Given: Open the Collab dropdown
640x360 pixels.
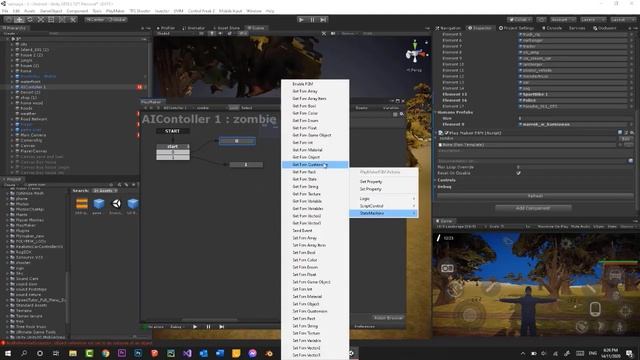Looking at the screenshot, I should pyautogui.click(x=519, y=20).
